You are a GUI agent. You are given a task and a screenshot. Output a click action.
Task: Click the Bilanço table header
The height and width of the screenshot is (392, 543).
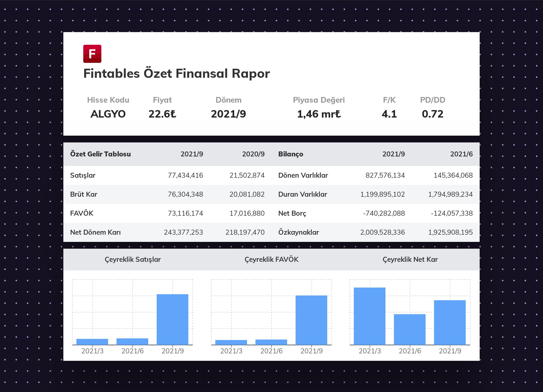291,154
